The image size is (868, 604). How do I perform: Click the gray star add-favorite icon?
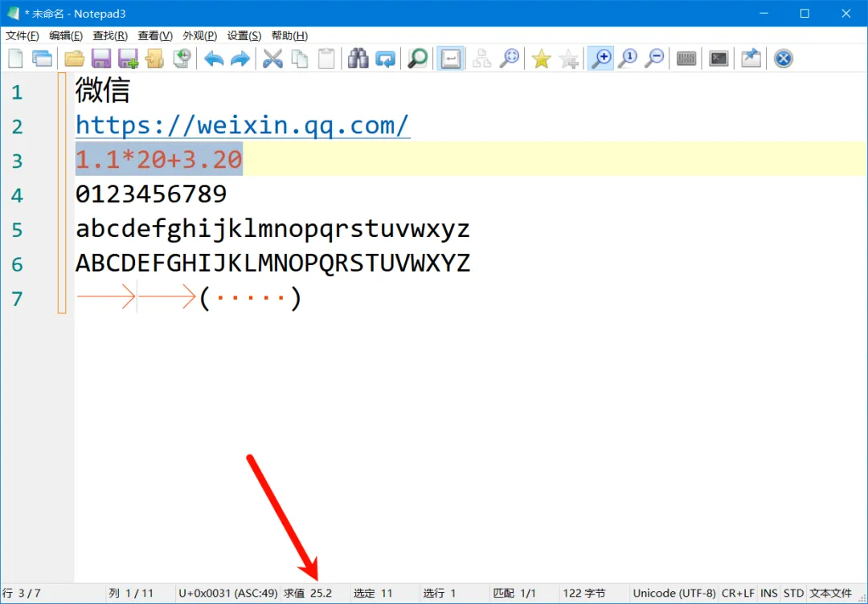pos(568,59)
